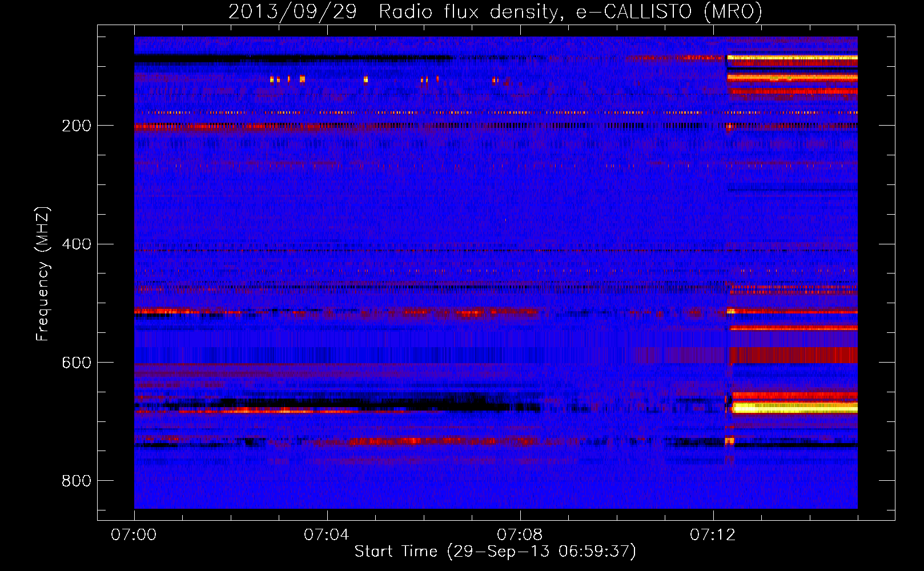Click the 200 frequency tick label

(x=77, y=126)
